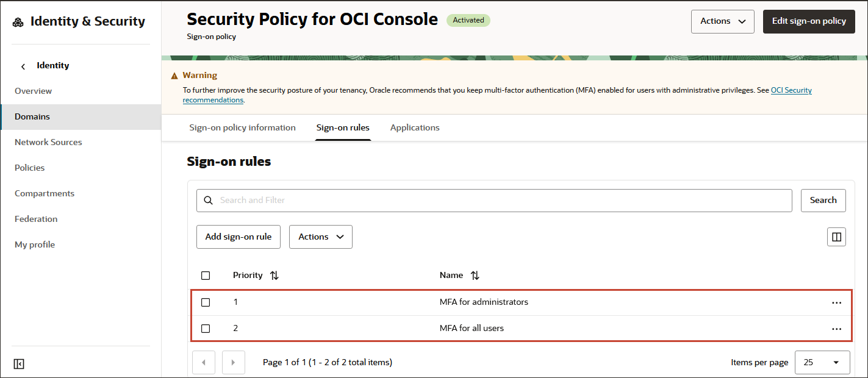Select all rules using the header checkbox

tap(206, 275)
